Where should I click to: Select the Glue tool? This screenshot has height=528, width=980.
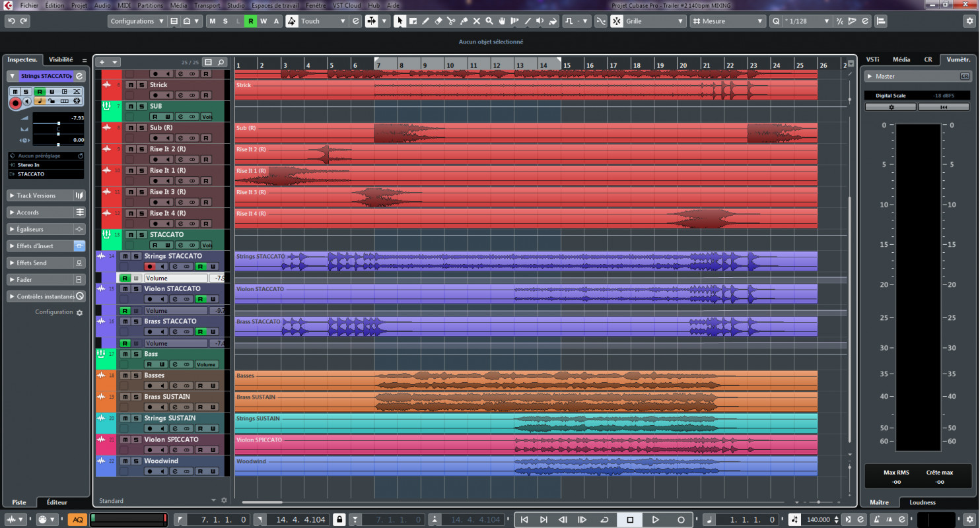(x=464, y=21)
